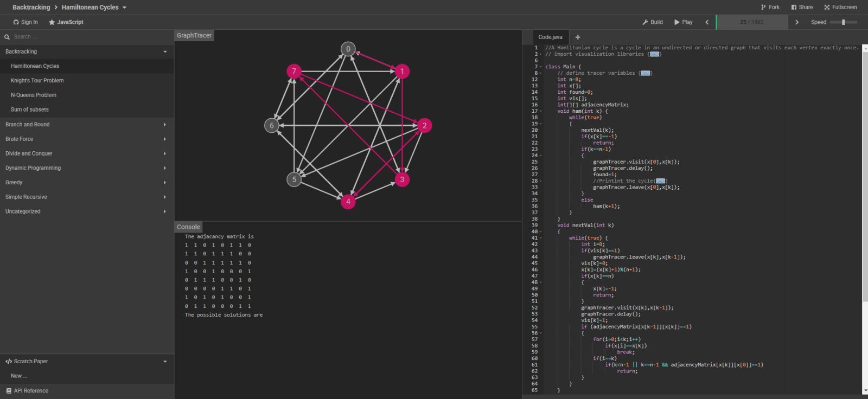Switch to the Code.java tab
The height and width of the screenshot is (399, 868).
pos(550,37)
